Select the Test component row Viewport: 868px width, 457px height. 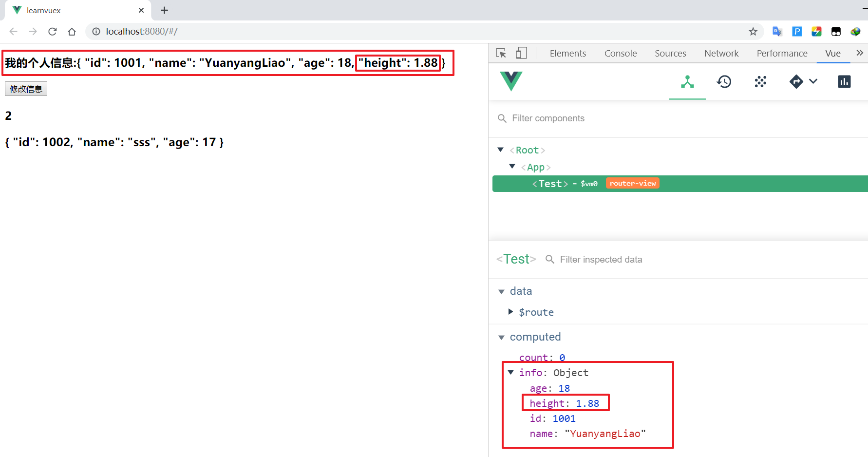pyautogui.click(x=680, y=184)
